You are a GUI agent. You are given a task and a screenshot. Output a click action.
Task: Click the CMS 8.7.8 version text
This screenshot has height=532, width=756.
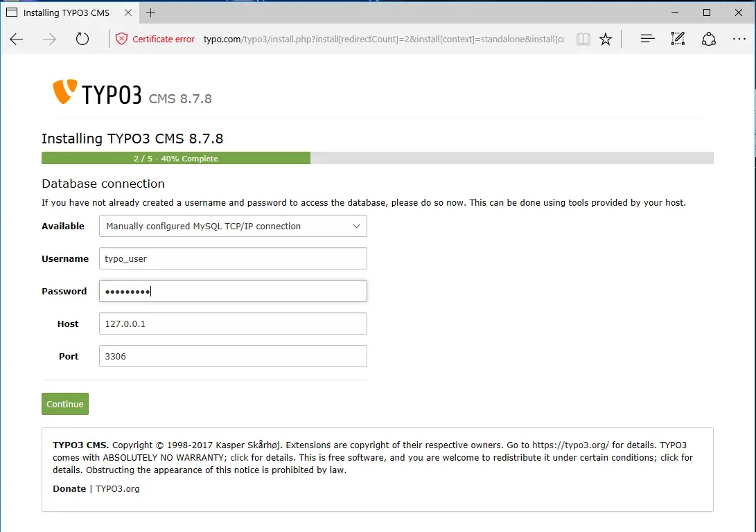[x=180, y=99]
